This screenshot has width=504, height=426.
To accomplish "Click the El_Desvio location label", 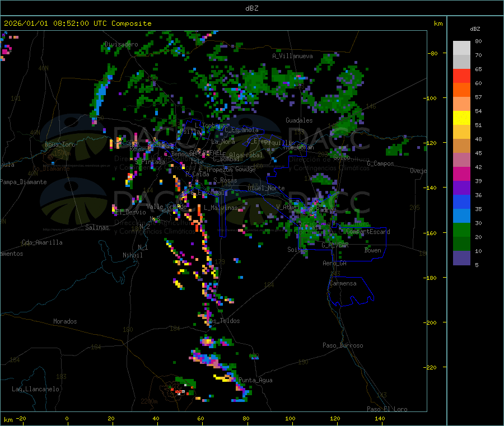I will tap(130, 212).
